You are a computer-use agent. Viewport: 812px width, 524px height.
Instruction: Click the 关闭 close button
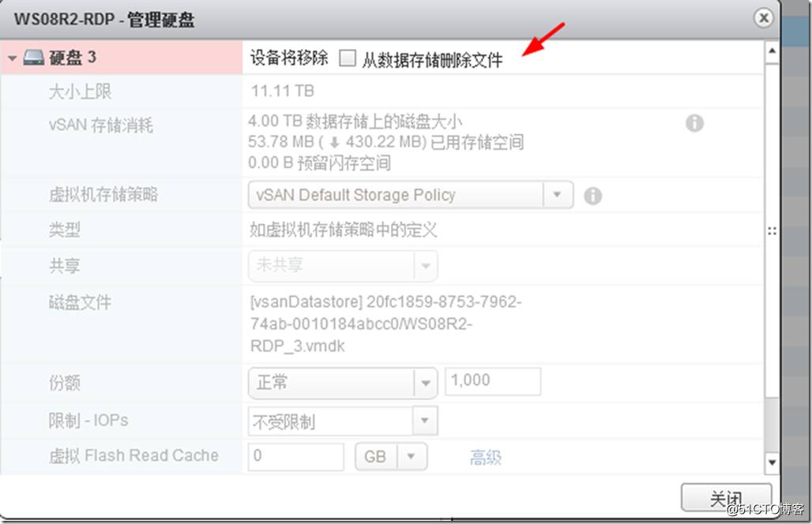726,499
